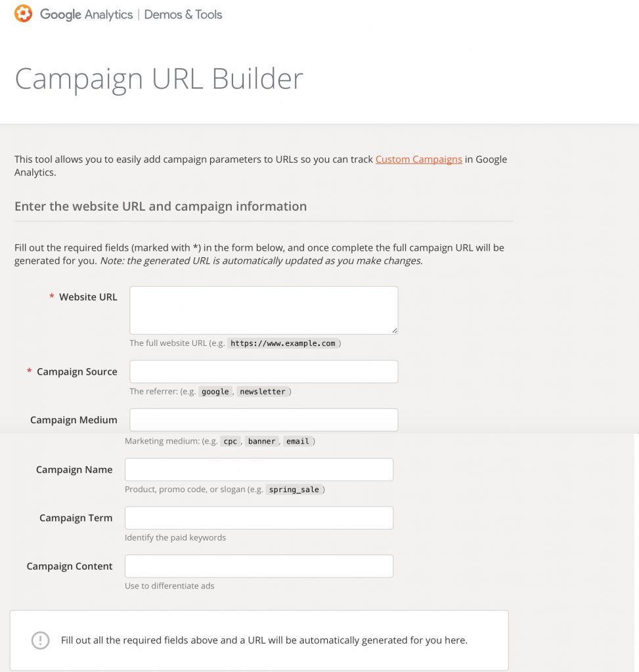
Task: Click the Website URL textarea resize handle
Action: pos(394,331)
